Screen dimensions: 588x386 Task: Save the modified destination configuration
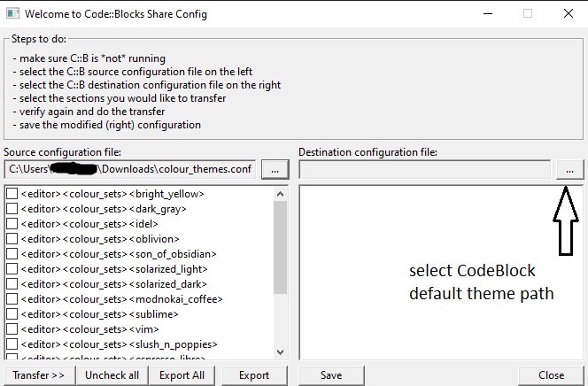(x=331, y=375)
